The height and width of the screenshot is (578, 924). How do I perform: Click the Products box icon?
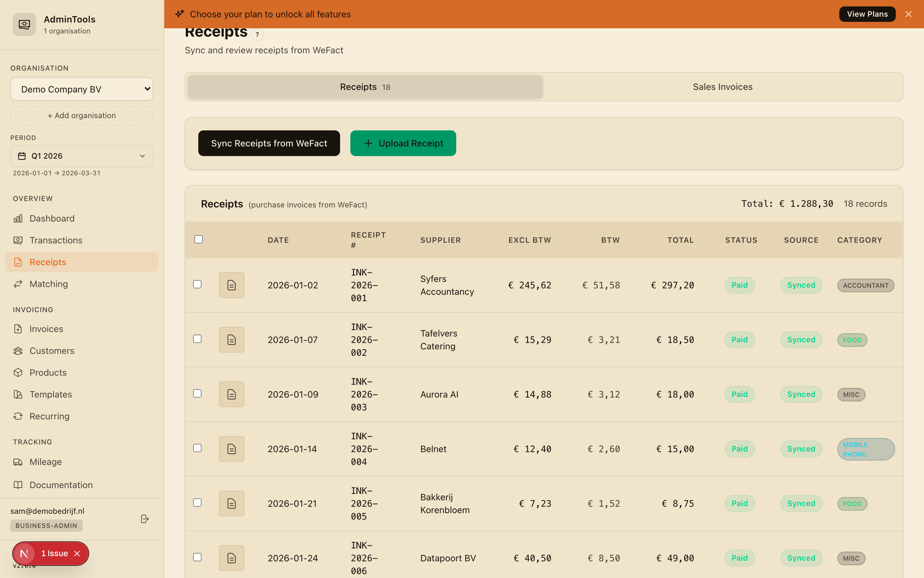pos(18,372)
